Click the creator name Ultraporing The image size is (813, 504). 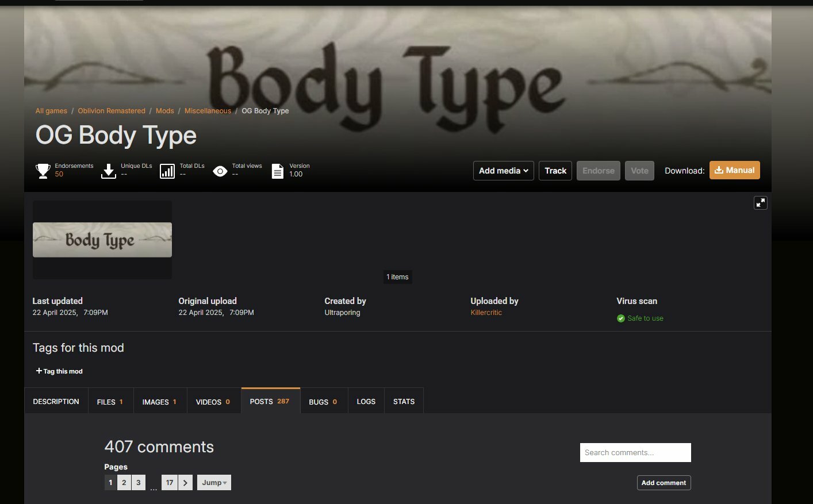342,313
